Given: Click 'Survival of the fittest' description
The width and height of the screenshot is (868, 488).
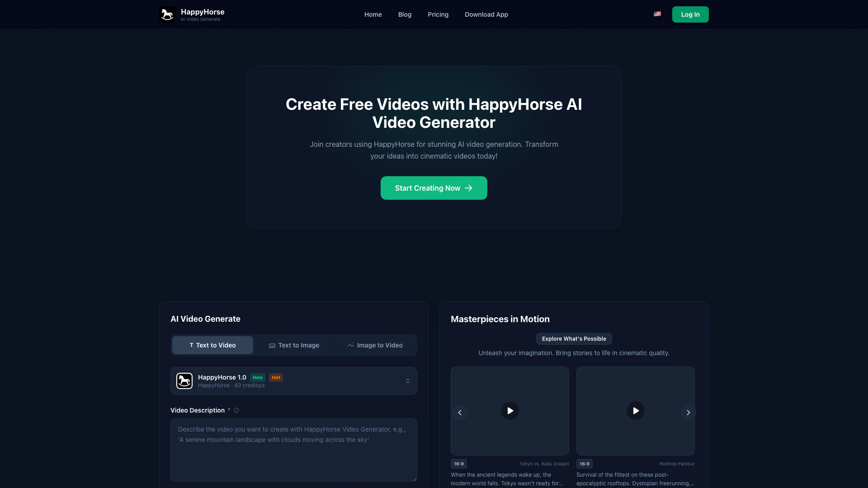Looking at the screenshot, I should tap(636, 479).
